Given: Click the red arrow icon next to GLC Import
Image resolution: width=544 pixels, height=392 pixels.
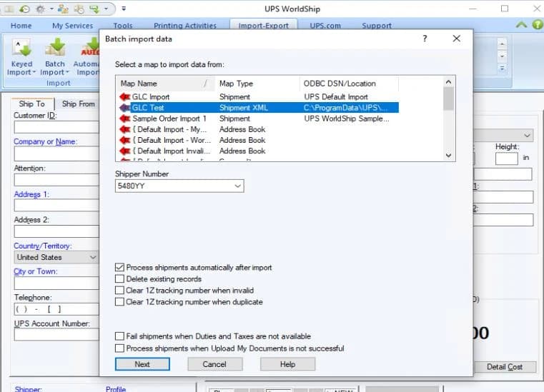Looking at the screenshot, I should [x=124, y=96].
